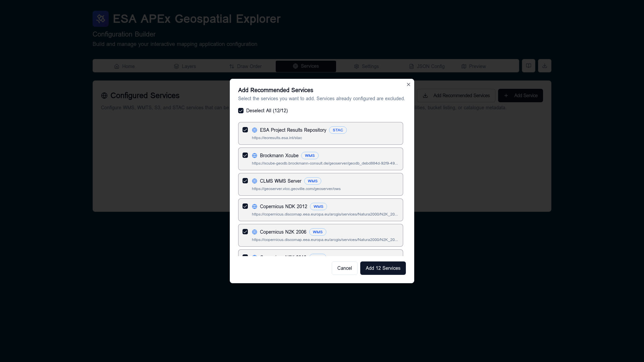Switch to the Preview tab
644x362 pixels.
[474, 66]
